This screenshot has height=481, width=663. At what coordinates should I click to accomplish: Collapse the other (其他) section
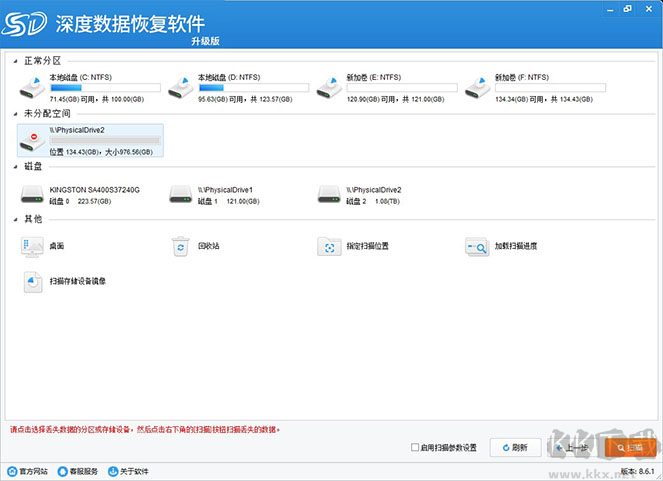pyautogui.click(x=15, y=219)
